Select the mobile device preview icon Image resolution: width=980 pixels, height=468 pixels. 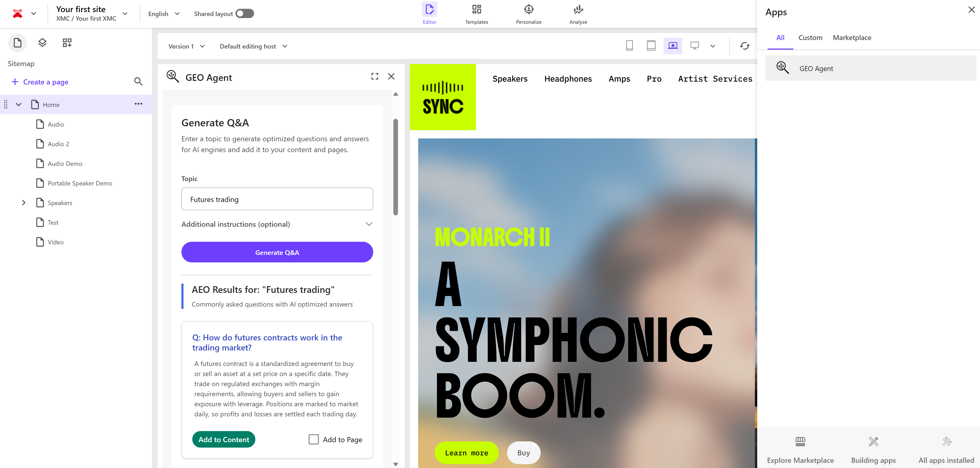coord(629,46)
